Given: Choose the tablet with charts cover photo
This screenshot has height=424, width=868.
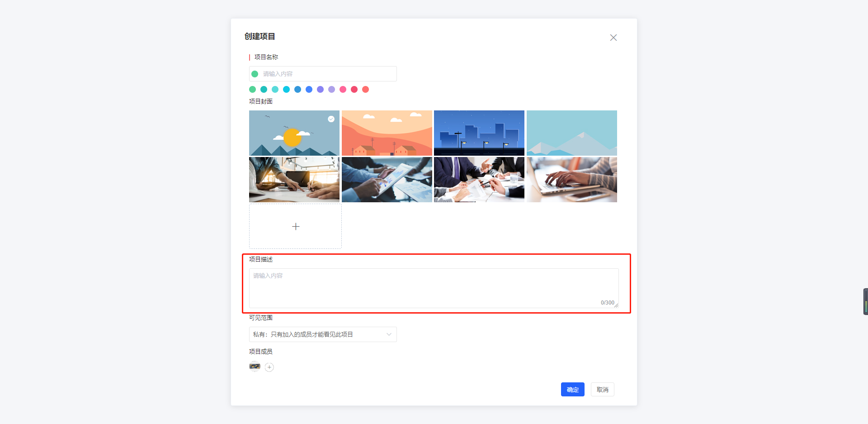Looking at the screenshot, I should [387, 180].
